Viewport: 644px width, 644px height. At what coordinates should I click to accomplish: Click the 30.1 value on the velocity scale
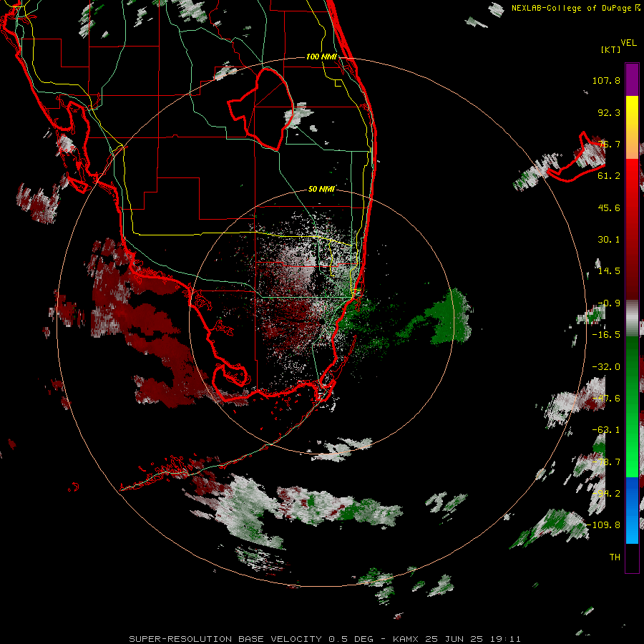609,240
